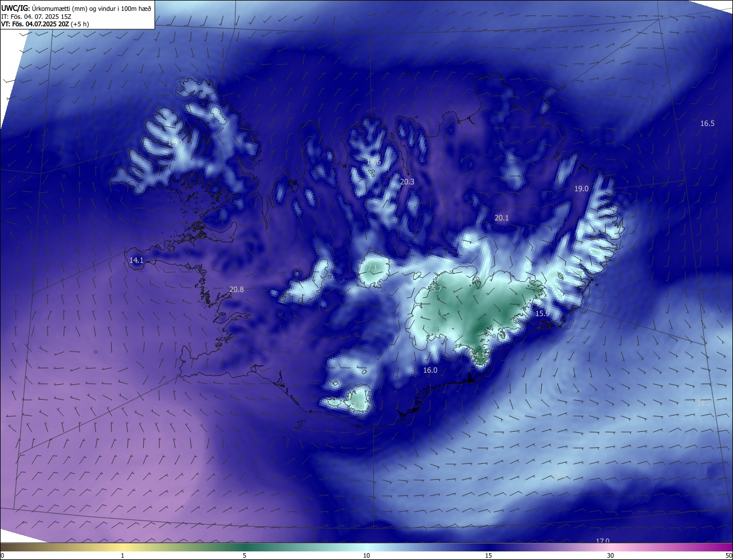Click the 30 tick on the color scale

(610, 555)
